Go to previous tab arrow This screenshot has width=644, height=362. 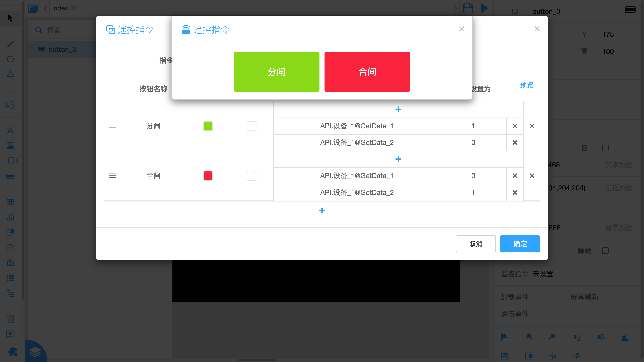click(x=46, y=8)
